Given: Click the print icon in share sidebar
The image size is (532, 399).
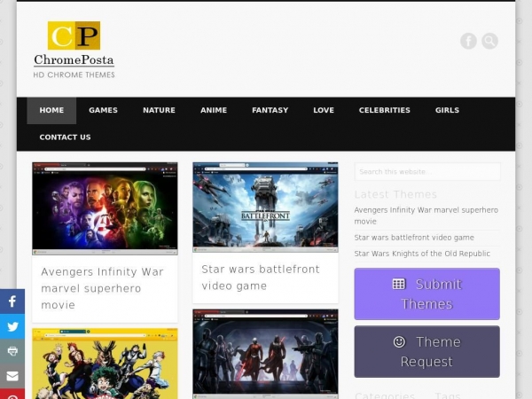Looking at the screenshot, I should pyautogui.click(x=12, y=351).
